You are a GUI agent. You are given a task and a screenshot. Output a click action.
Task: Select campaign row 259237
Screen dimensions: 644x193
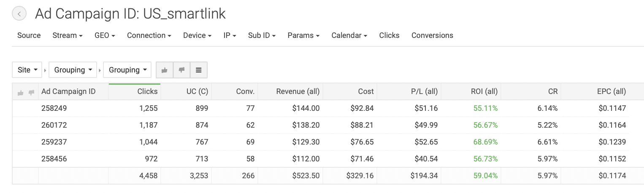[x=54, y=142]
